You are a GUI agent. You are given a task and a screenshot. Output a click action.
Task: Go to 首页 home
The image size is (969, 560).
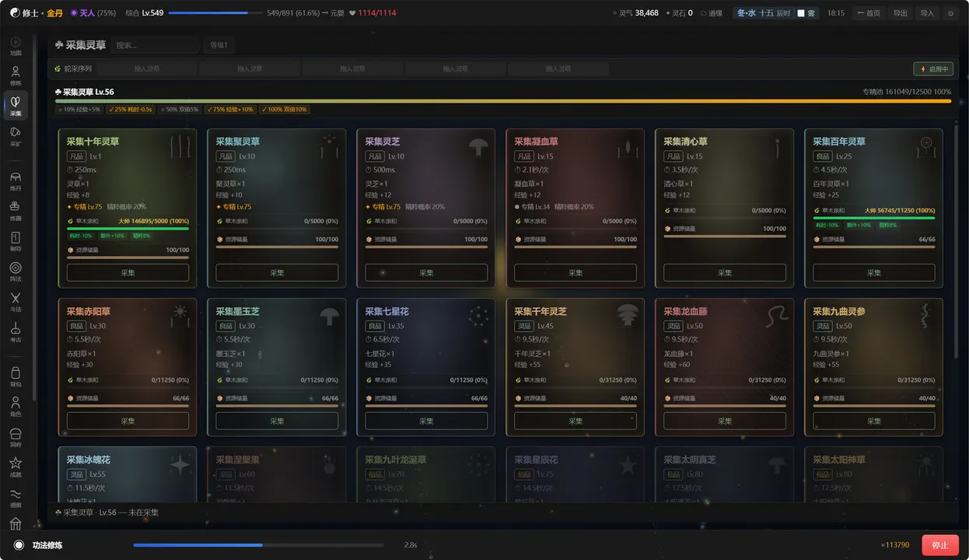(869, 13)
